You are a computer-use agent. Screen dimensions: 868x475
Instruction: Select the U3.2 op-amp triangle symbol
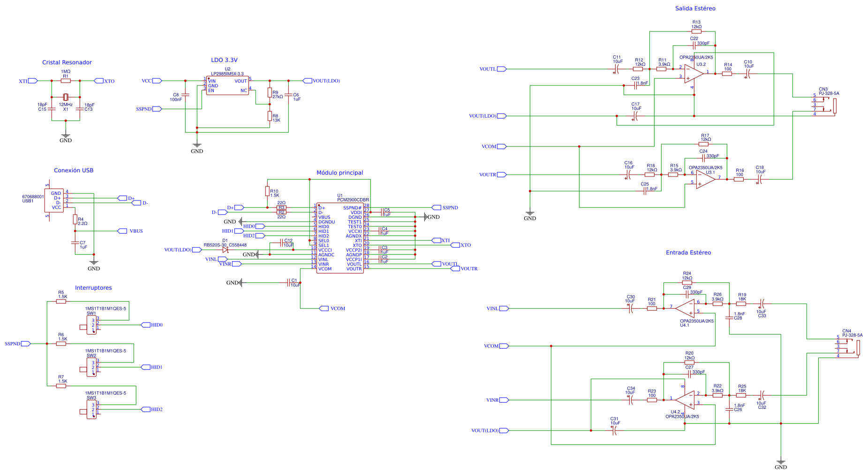[694, 74]
